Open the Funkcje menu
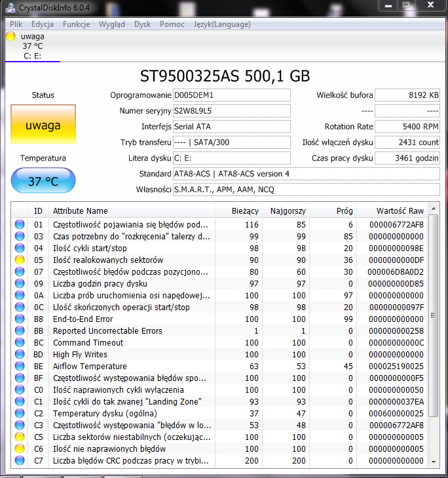Screen dimensions: 448x478 click(76, 24)
